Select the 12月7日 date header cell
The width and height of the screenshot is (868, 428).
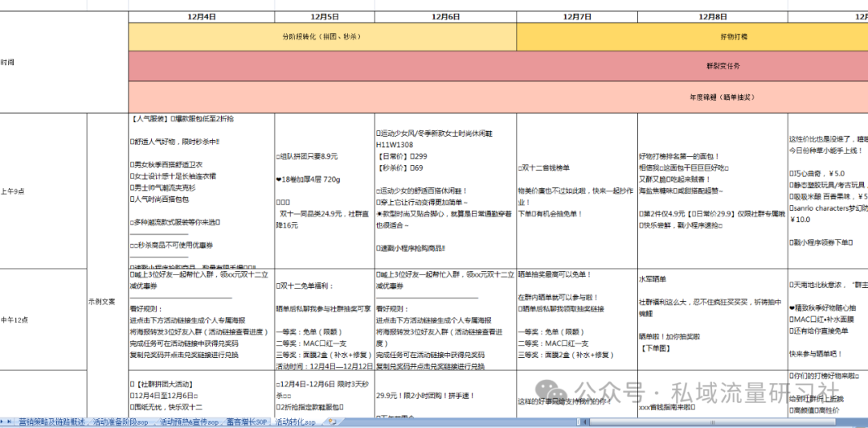tap(577, 17)
